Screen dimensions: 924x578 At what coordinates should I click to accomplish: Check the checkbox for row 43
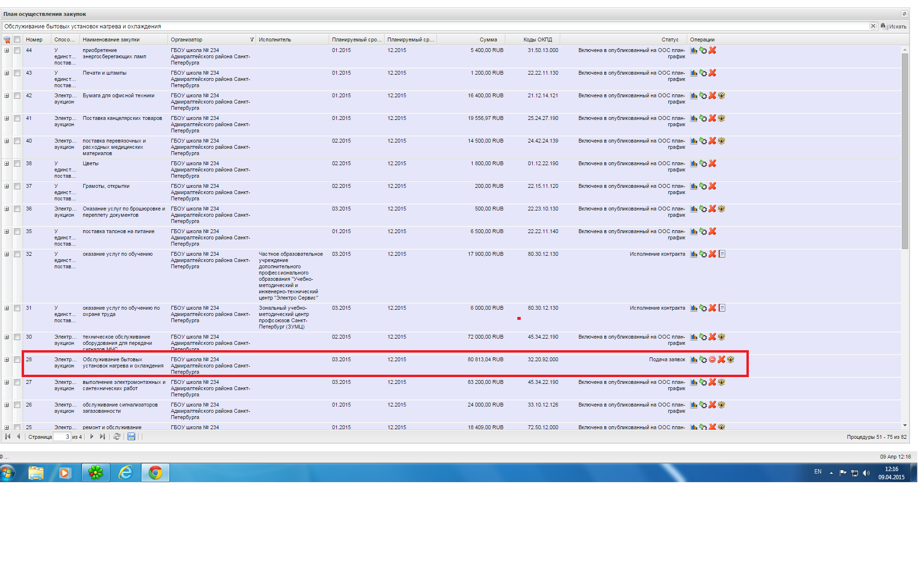click(17, 73)
